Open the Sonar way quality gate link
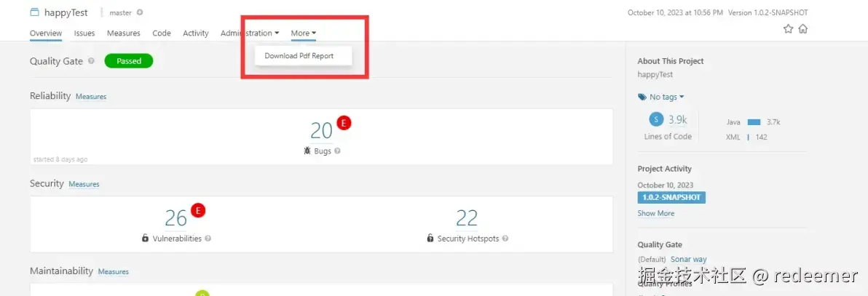Viewport: 868px width, 296px height. pos(688,259)
